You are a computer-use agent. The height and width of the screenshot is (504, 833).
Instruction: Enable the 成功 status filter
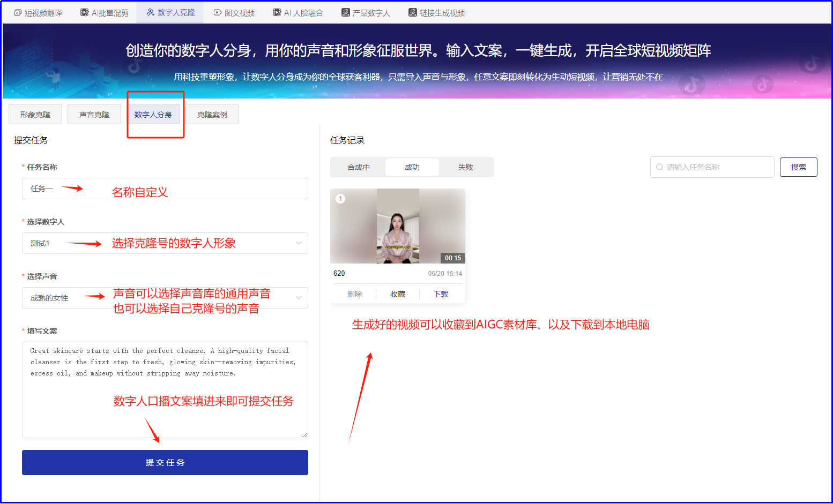pyautogui.click(x=412, y=167)
